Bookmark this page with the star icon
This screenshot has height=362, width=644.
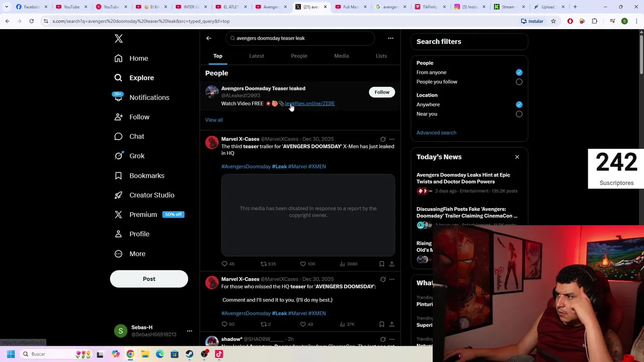coord(553,21)
